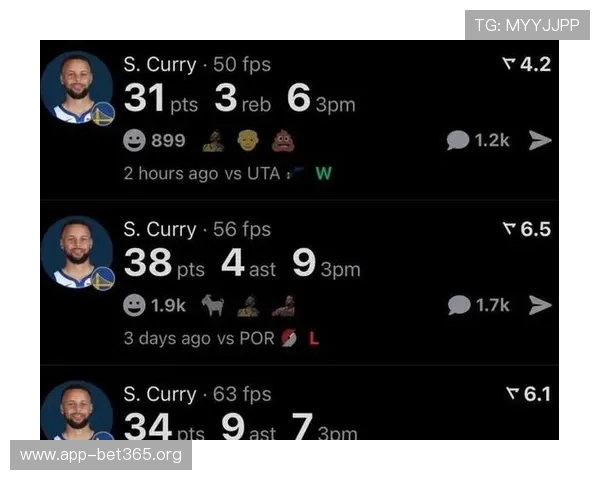Click the yellow face emoji reaction
The image size is (600, 480).
[x=248, y=141]
